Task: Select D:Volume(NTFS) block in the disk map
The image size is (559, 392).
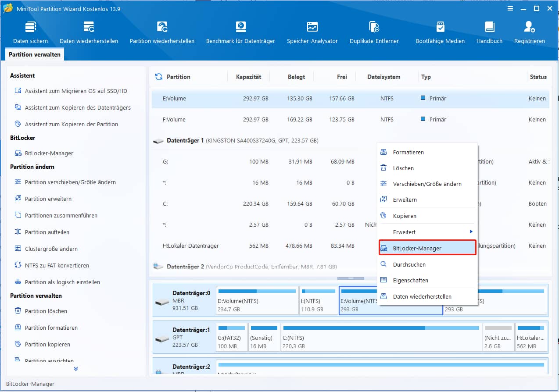Action: pos(257,300)
